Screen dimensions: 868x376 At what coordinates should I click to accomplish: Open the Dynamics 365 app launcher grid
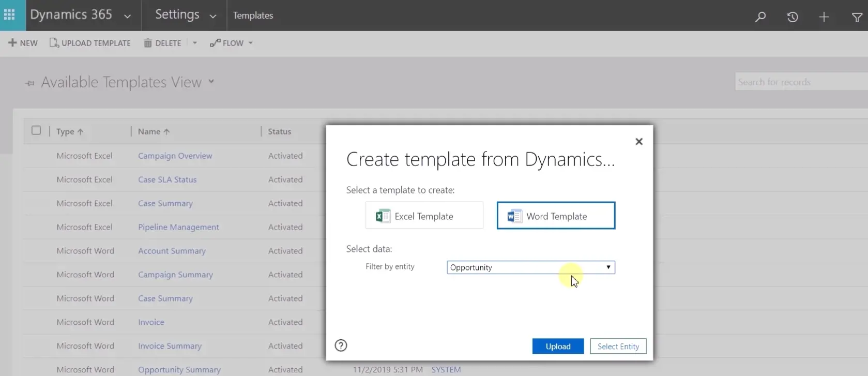pyautogui.click(x=9, y=15)
